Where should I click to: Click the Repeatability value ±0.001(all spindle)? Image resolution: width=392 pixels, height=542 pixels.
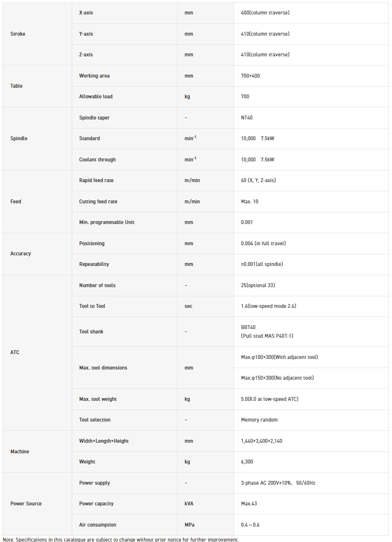(262, 264)
